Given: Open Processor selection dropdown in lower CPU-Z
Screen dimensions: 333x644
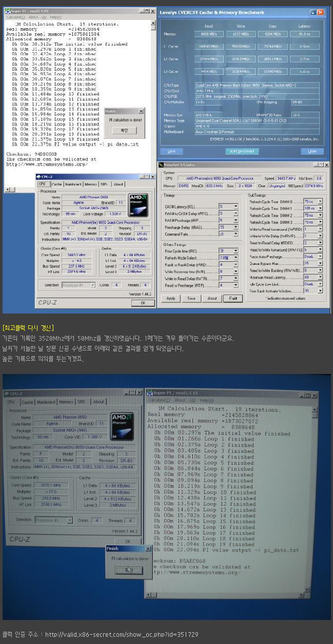Looking at the screenshot, I should tap(53, 520).
